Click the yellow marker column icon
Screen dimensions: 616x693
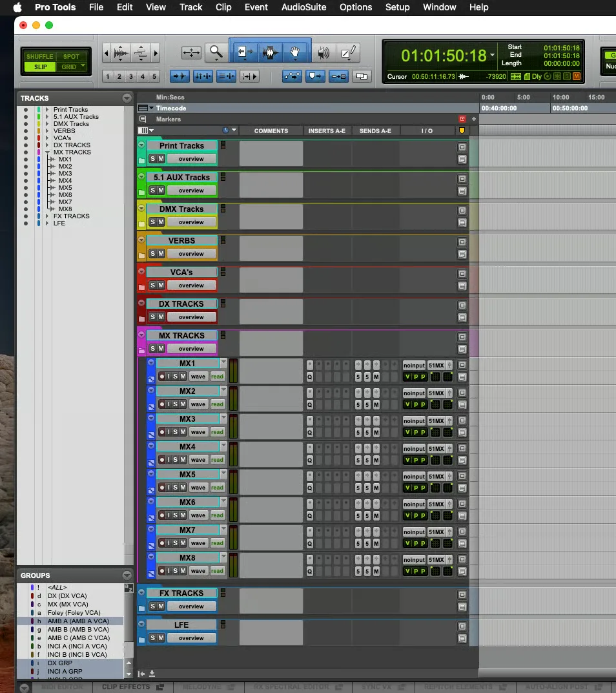[462, 130]
